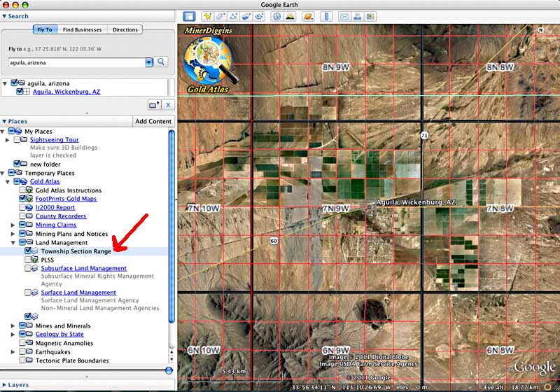Check the County Recorders checkbox
Viewport: 560px width, 392px height.
(x=22, y=216)
